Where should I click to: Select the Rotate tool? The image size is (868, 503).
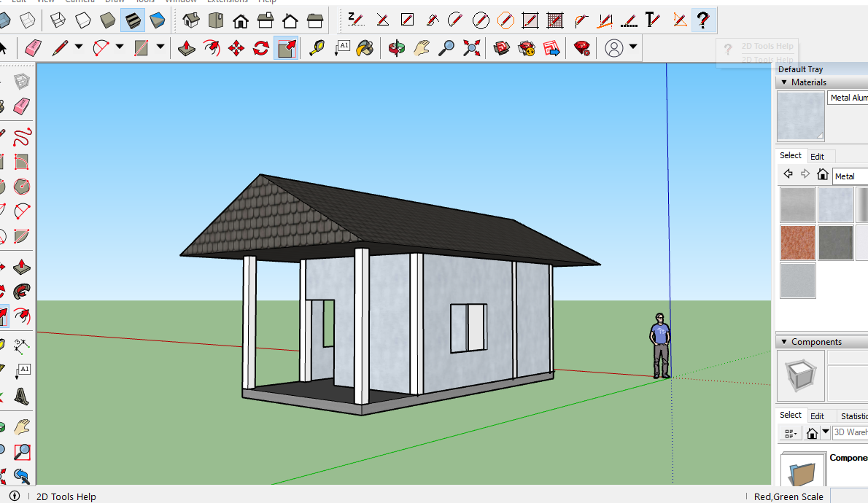261,48
